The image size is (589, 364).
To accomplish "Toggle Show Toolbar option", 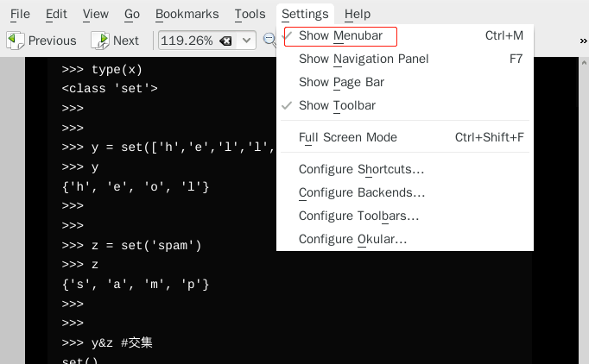I will point(404,106).
